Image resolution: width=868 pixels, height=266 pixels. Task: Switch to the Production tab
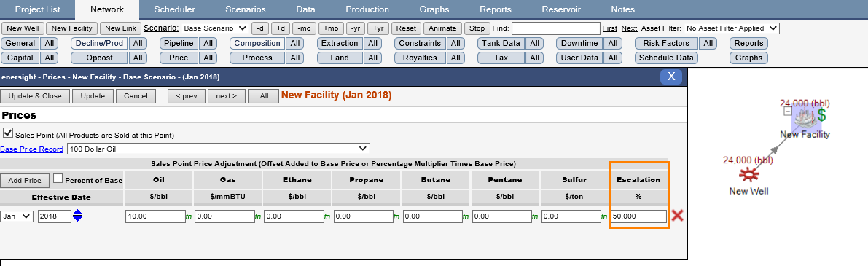[x=367, y=9]
